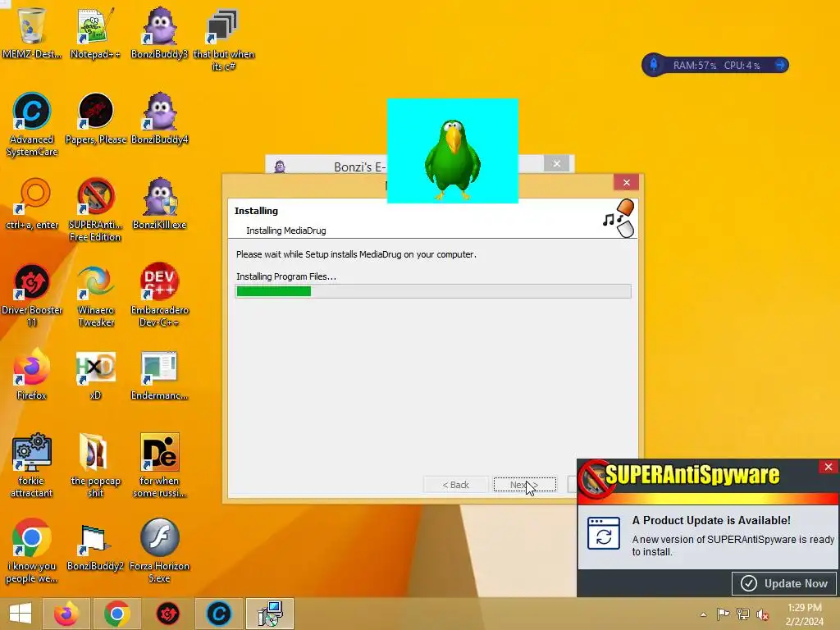Viewport: 840px width, 630px height.
Task: Select the Embarcadero Dev-C++ desktop icon
Action: [160, 295]
